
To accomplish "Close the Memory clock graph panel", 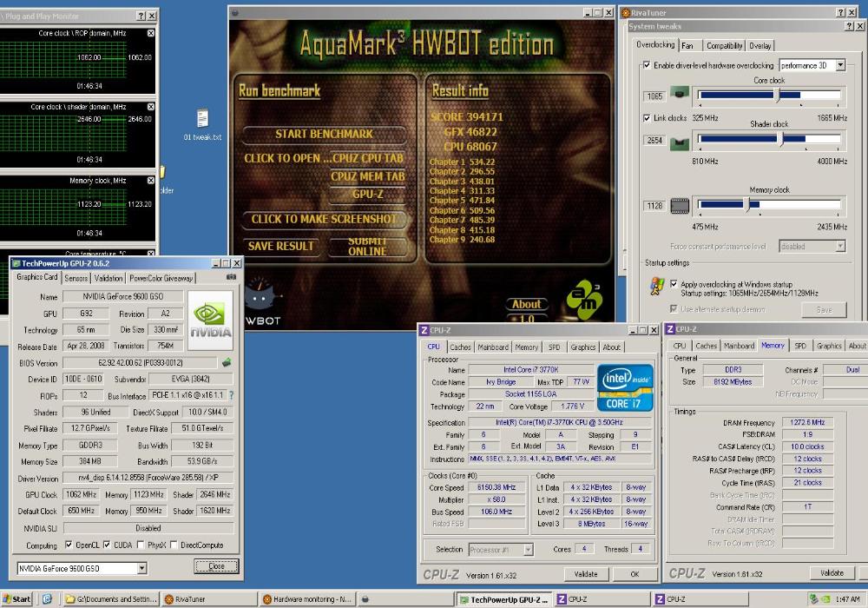I will pyautogui.click(x=150, y=181).
